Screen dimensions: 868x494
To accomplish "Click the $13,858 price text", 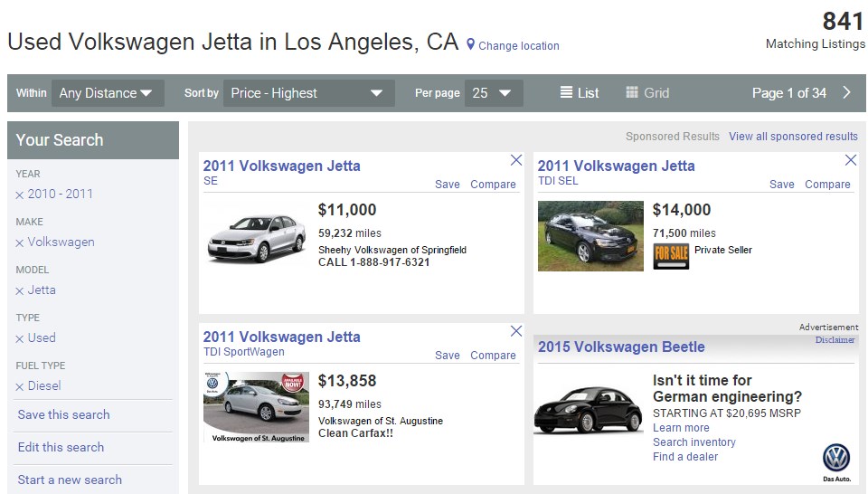I will tap(347, 381).
